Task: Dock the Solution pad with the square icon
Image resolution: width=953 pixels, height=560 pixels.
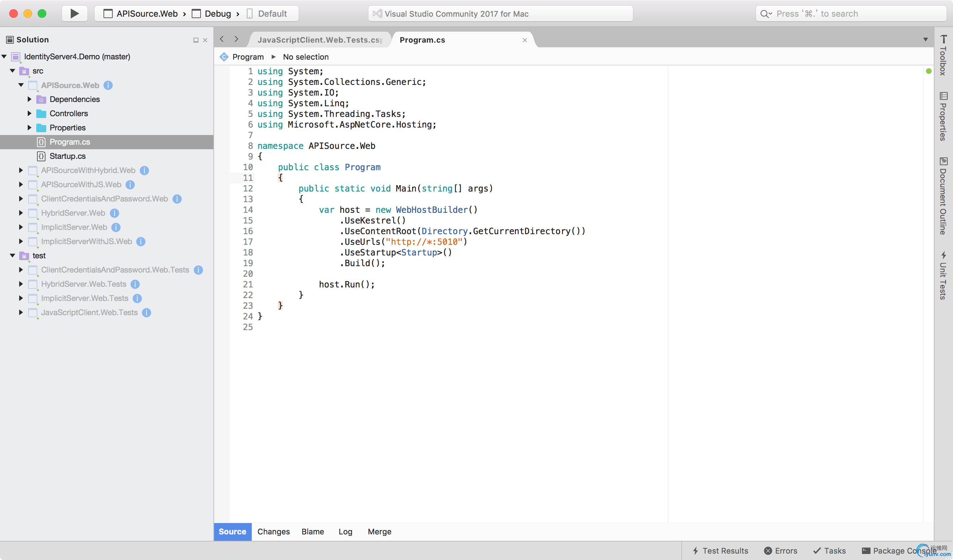Action: [x=196, y=40]
